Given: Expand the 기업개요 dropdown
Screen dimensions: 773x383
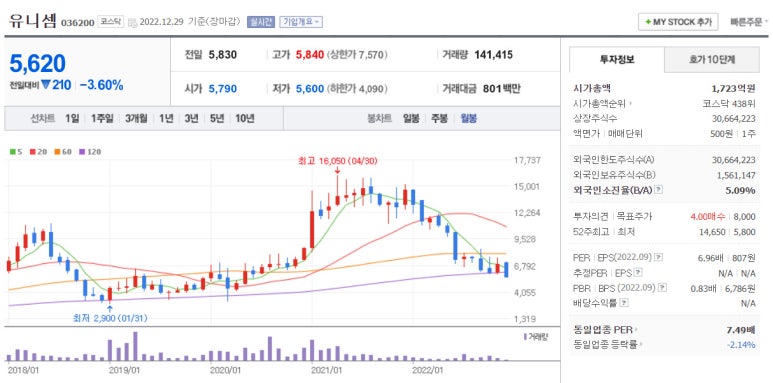Looking at the screenshot, I should [301, 22].
